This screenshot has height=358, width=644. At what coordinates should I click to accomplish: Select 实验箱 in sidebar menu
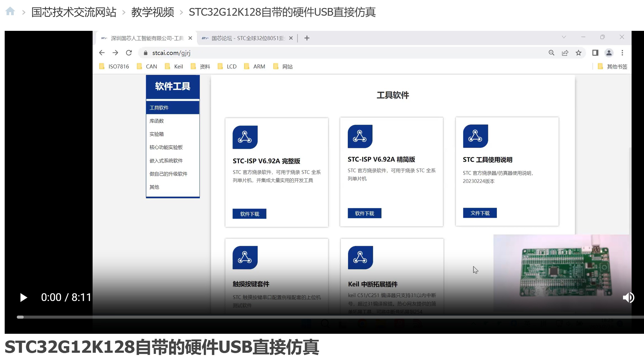click(173, 134)
